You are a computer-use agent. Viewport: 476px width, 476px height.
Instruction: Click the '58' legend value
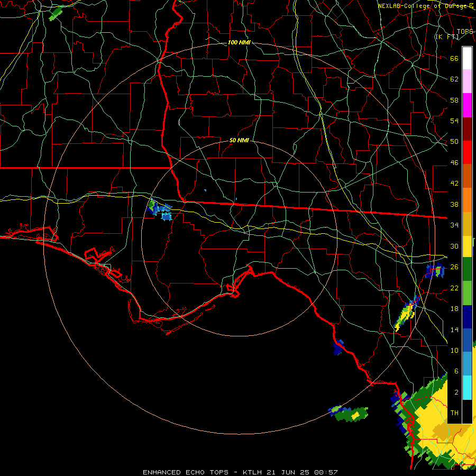click(x=454, y=100)
